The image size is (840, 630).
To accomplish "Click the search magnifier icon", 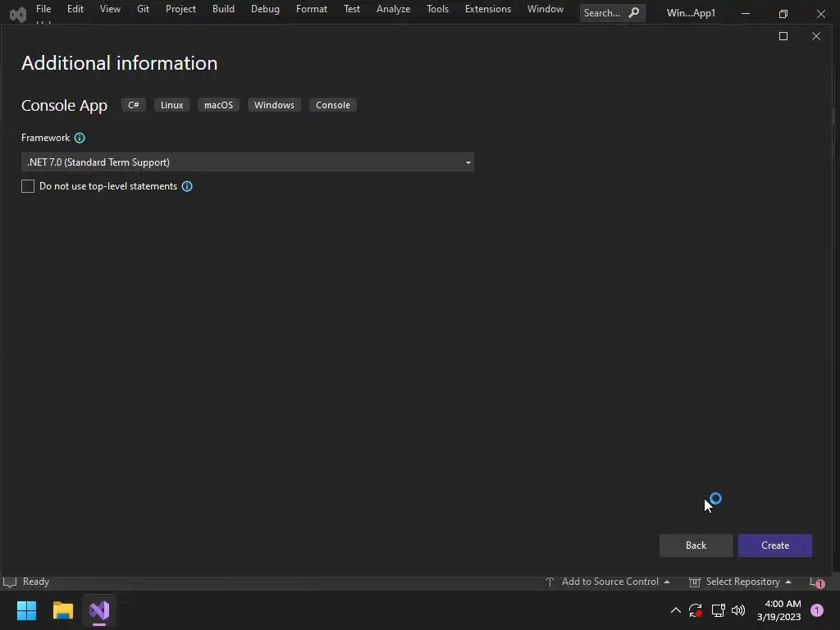I will [x=634, y=12].
